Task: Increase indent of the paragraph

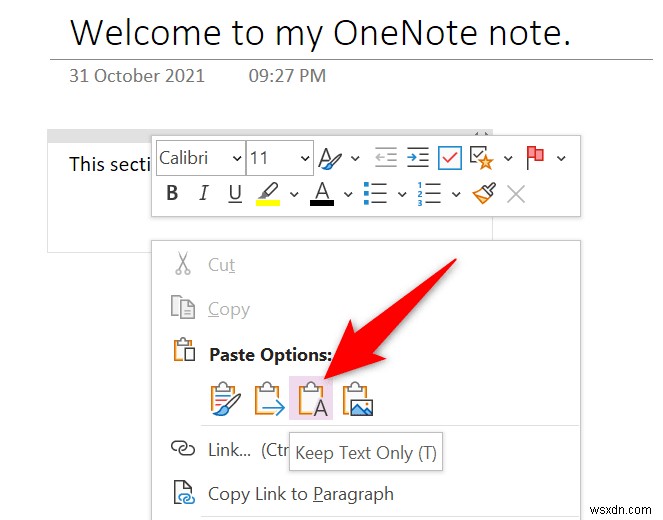Action: (x=418, y=157)
